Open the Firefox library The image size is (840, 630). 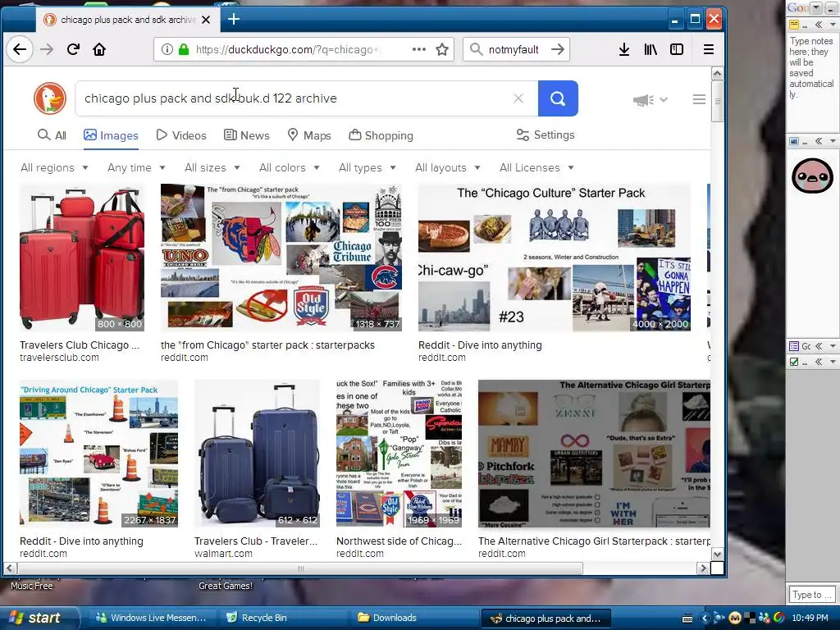(651, 49)
